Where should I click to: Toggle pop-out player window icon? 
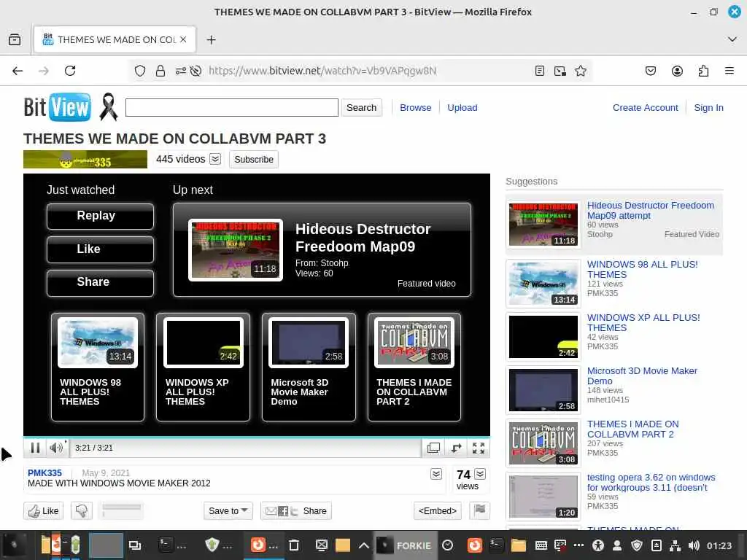pyautogui.click(x=433, y=448)
